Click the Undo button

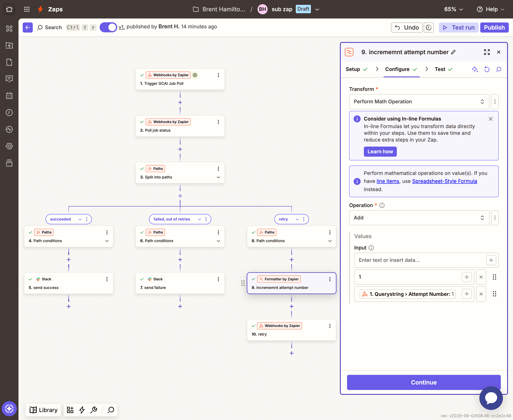(x=407, y=27)
